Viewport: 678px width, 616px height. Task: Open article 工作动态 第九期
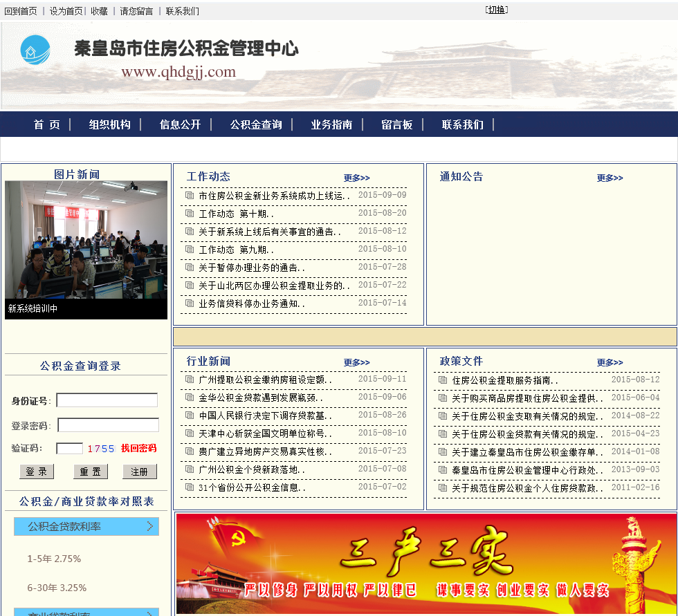[236, 250]
